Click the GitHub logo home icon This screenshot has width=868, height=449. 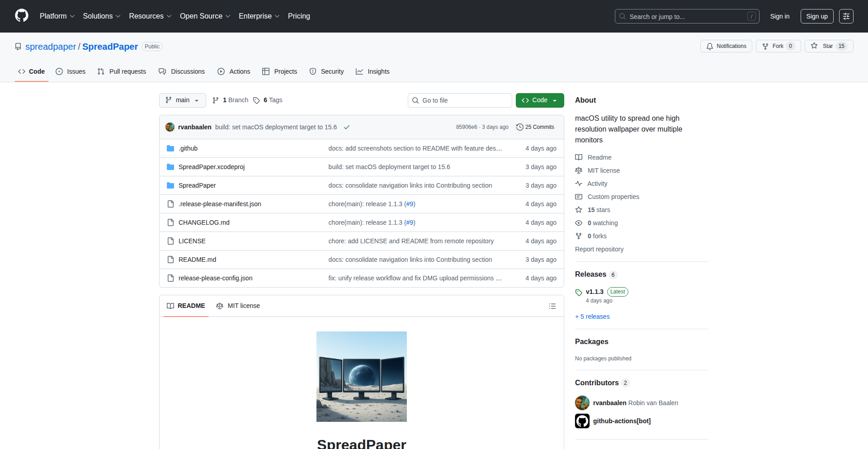[x=21, y=16]
